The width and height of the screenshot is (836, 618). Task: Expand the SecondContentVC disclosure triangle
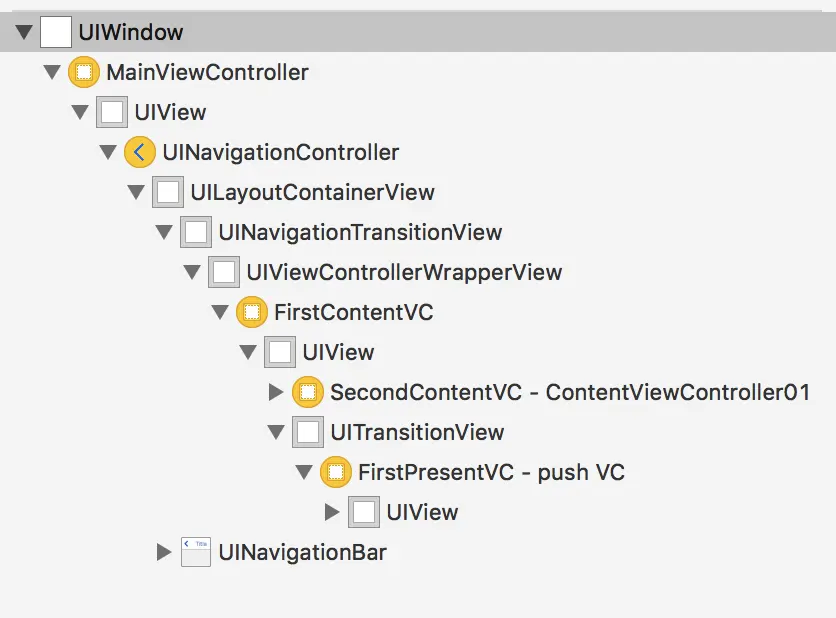[x=276, y=392]
